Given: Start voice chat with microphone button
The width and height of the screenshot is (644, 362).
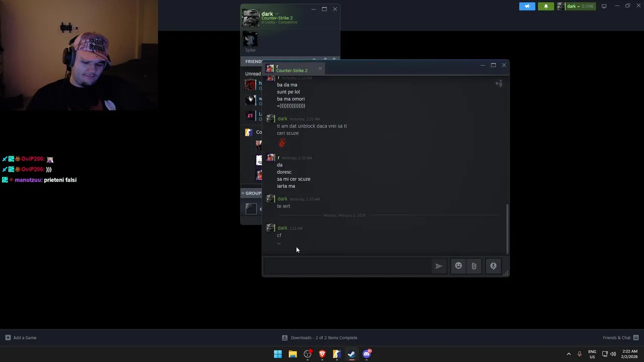Looking at the screenshot, I should point(493,265).
